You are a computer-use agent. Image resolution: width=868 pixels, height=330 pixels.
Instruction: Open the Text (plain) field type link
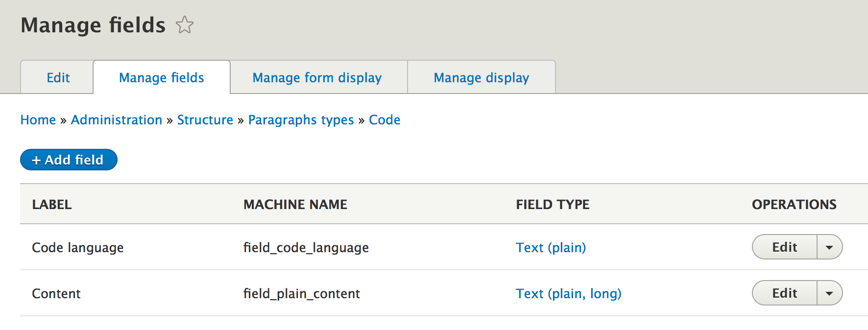(x=551, y=248)
